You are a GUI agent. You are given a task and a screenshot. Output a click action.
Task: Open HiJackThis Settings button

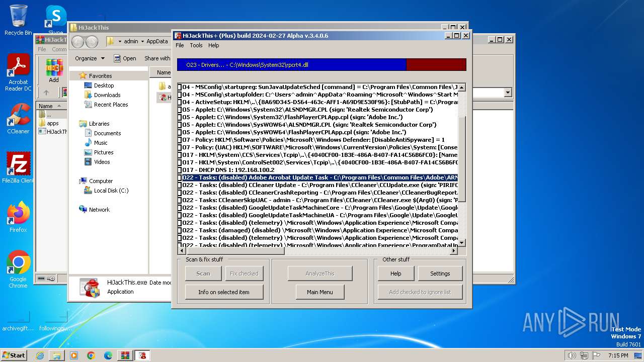[x=440, y=274]
